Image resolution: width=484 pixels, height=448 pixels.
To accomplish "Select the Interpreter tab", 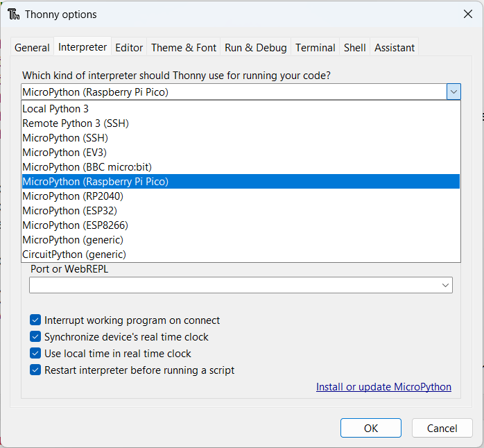I will pos(83,47).
